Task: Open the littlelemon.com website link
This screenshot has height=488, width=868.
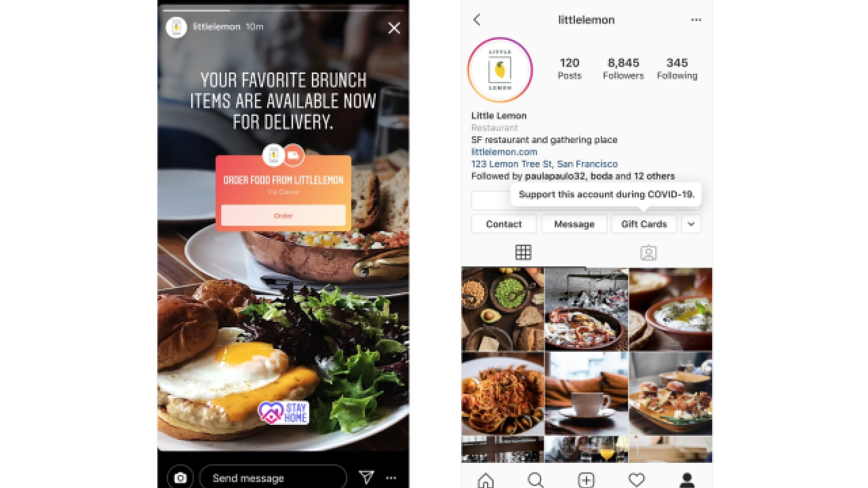Action: pyautogui.click(x=504, y=152)
